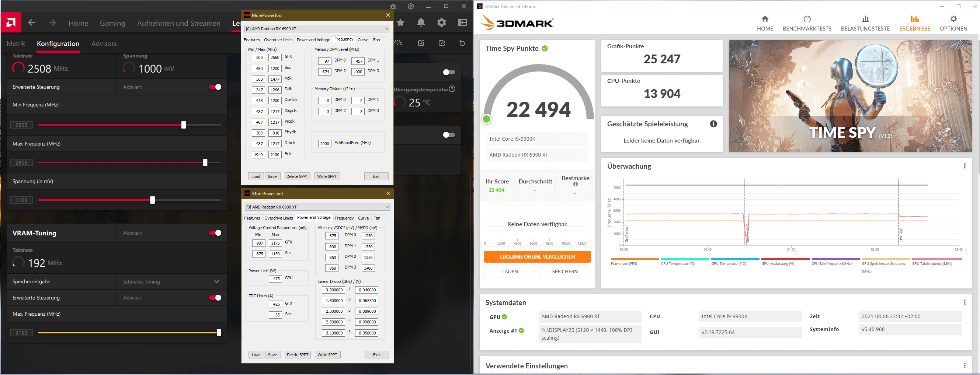This screenshot has height=375, width=980.
Task: Reset tuning with the circular arrow icon
Action: pyautogui.click(x=462, y=43)
